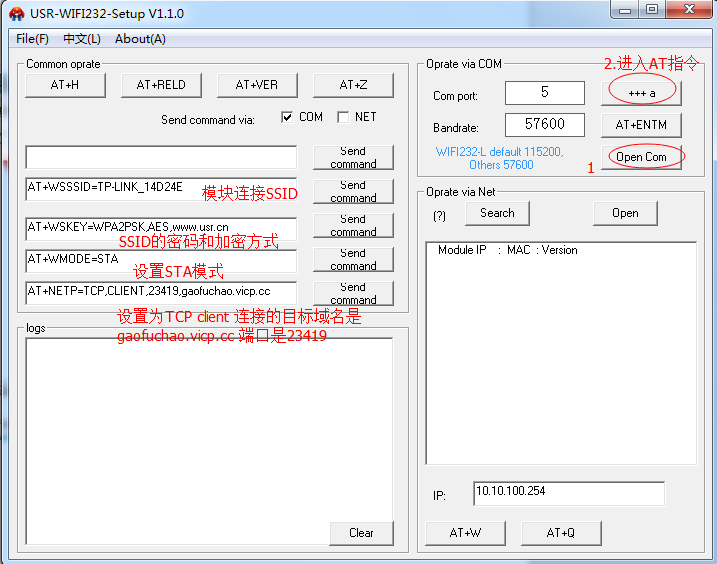Viewport: 717px width, 564px height.
Task: Click the Open Com button
Action: pos(641,157)
